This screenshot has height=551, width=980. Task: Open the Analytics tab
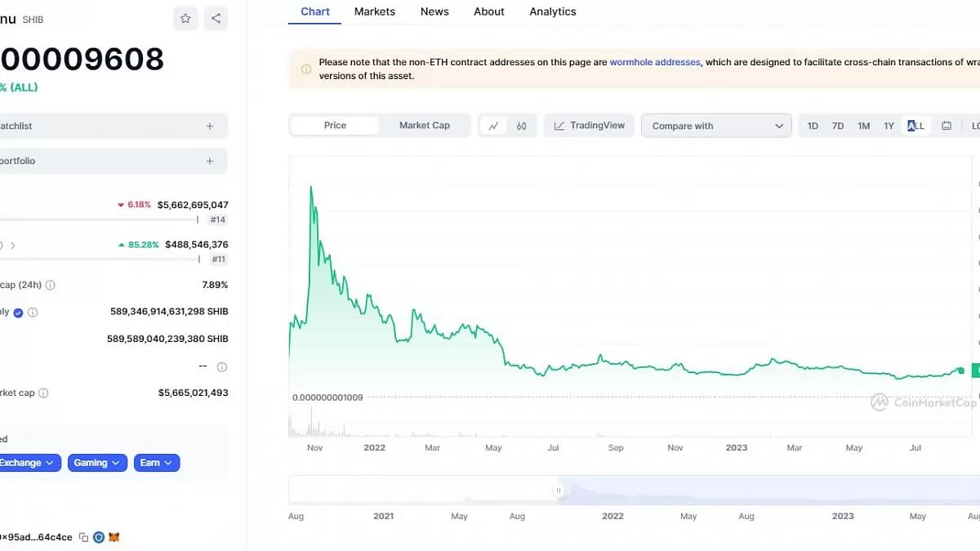(552, 11)
